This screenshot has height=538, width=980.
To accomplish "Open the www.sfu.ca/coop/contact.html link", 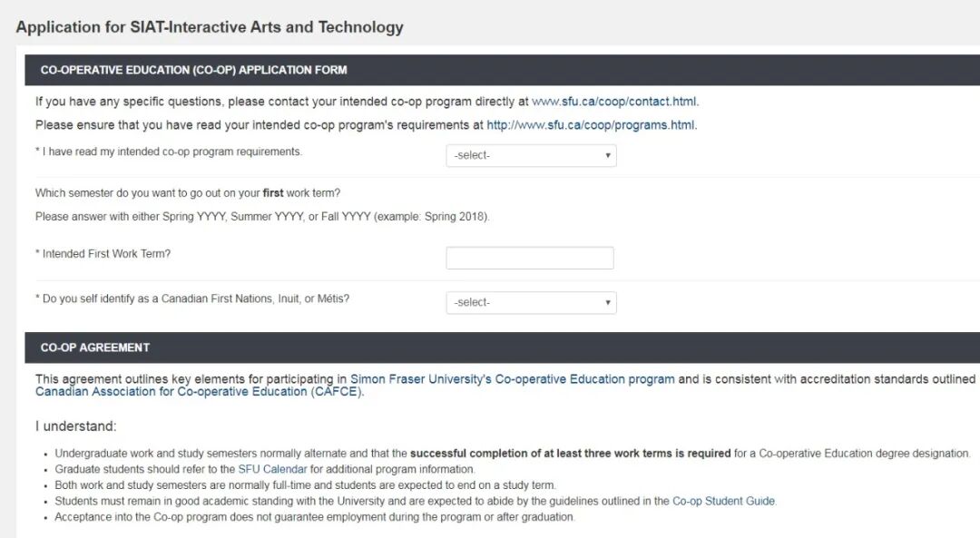I will 614,102.
